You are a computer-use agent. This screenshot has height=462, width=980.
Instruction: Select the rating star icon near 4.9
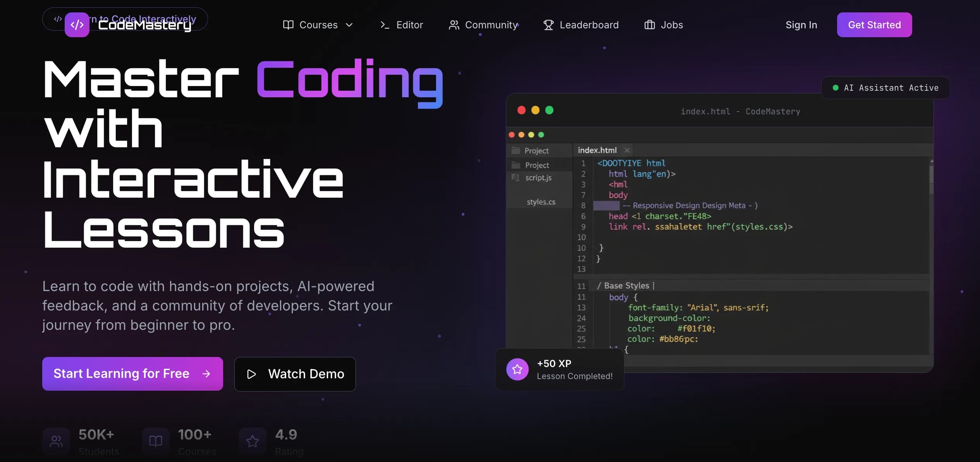253,441
